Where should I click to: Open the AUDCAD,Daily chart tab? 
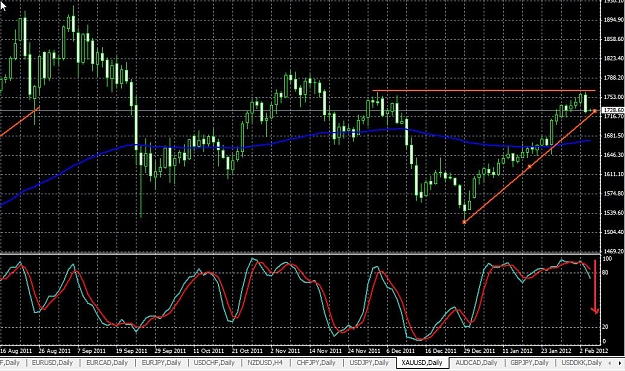point(476,363)
